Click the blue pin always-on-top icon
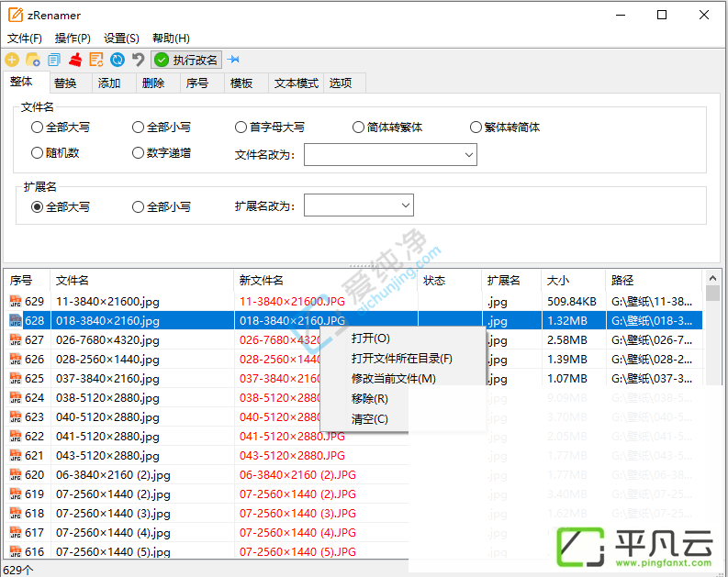The width and height of the screenshot is (728, 577). coord(233,60)
